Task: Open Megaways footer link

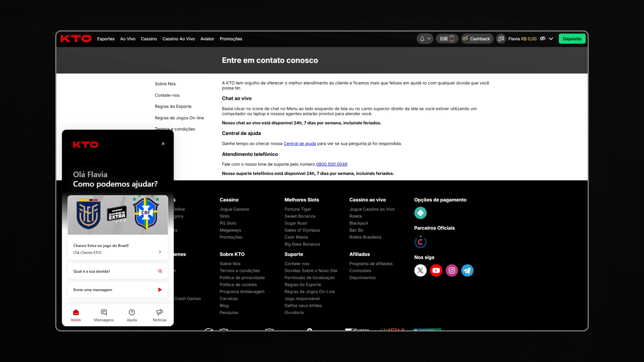Action: pos(230,230)
